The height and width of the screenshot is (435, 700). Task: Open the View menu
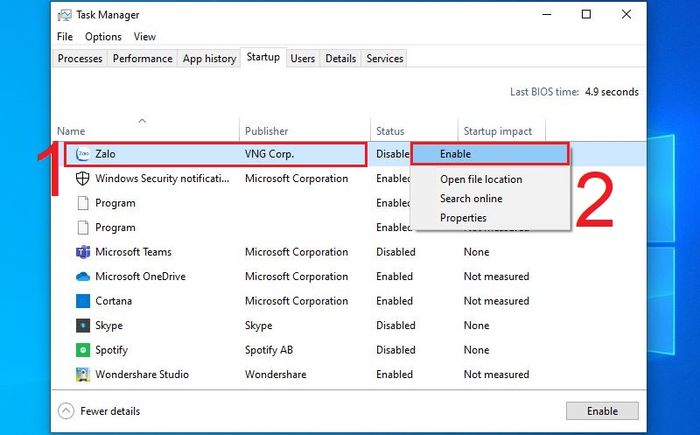pos(145,37)
